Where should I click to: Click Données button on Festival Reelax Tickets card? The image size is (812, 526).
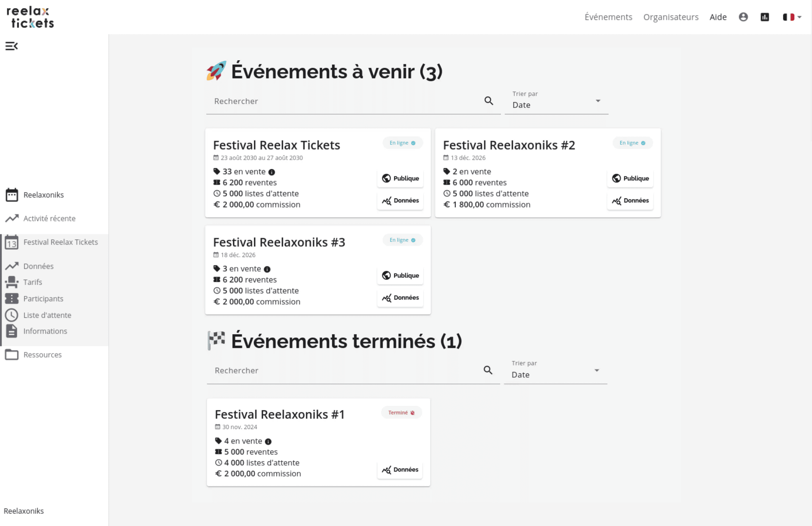400,200
